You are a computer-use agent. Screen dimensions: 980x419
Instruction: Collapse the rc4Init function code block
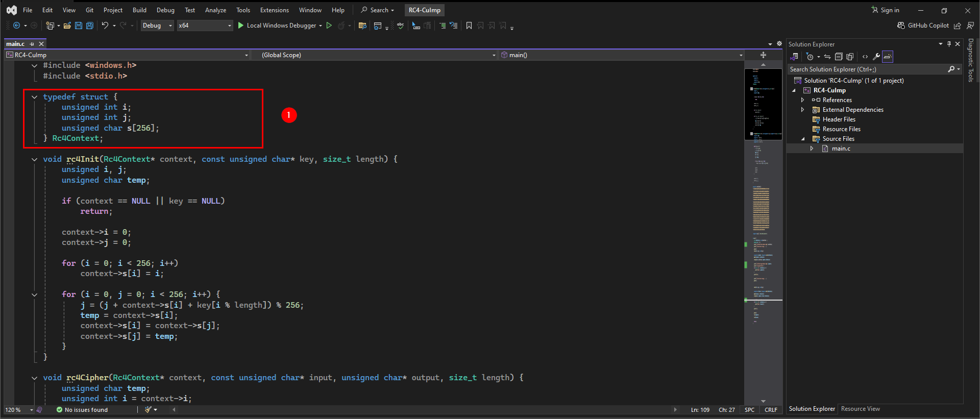coord(34,159)
